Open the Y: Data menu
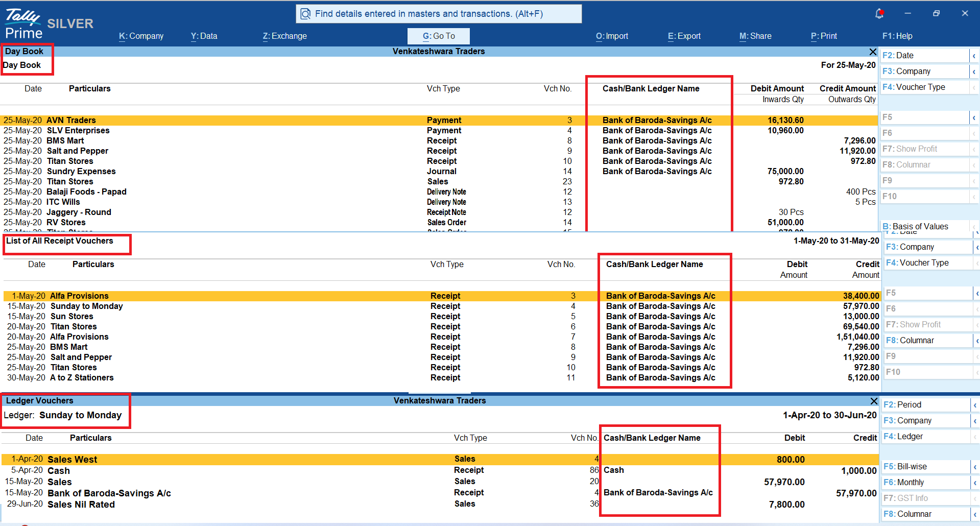The image size is (980, 526). [204, 36]
